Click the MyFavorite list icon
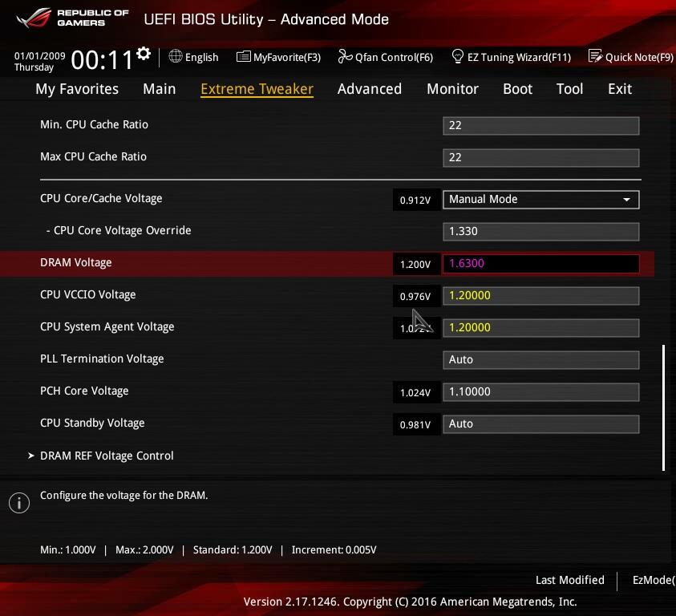The width and height of the screenshot is (676, 616). point(244,56)
